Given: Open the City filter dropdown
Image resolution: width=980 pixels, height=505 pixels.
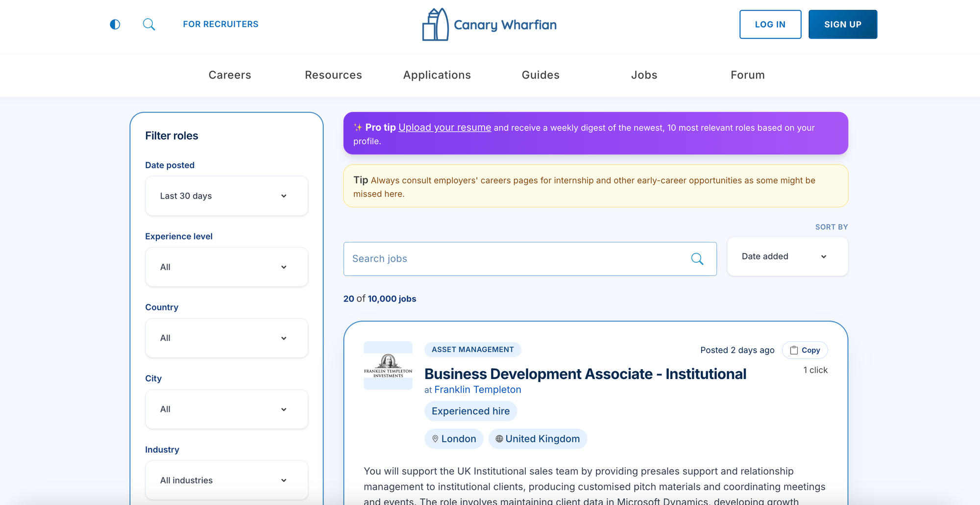Looking at the screenshot, I should 226,409.
